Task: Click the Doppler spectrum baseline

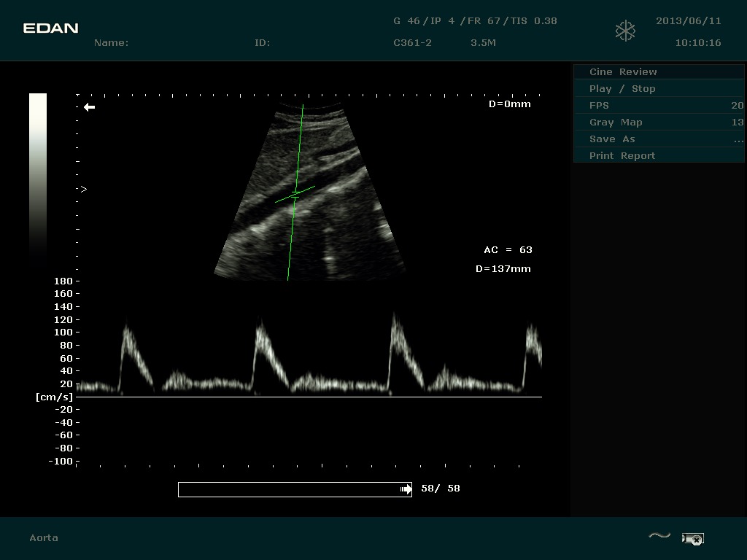Action: [309, 397]
